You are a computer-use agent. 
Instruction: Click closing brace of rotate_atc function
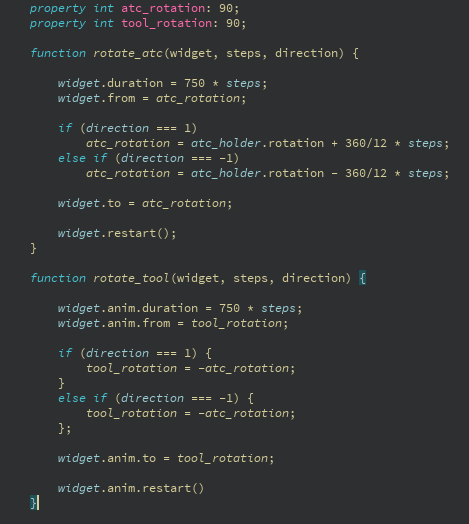tap(33, 248)
